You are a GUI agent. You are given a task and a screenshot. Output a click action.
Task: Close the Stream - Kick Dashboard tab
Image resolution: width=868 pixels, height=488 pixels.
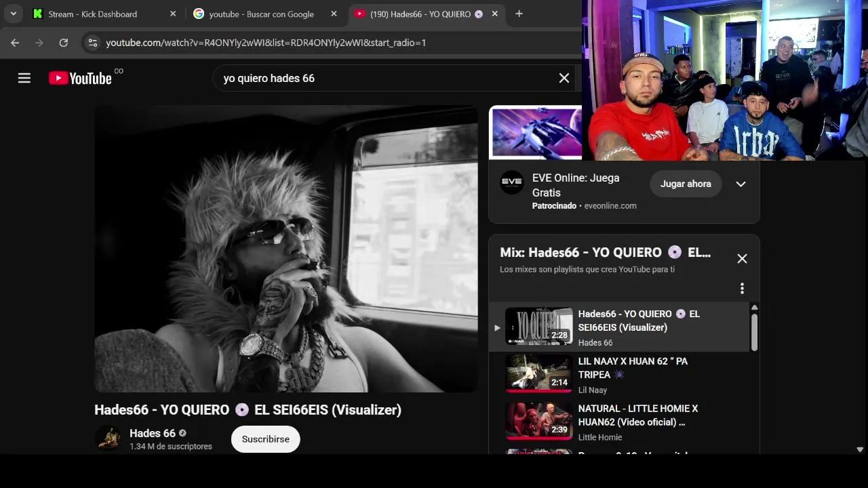(x=173, y=14)
